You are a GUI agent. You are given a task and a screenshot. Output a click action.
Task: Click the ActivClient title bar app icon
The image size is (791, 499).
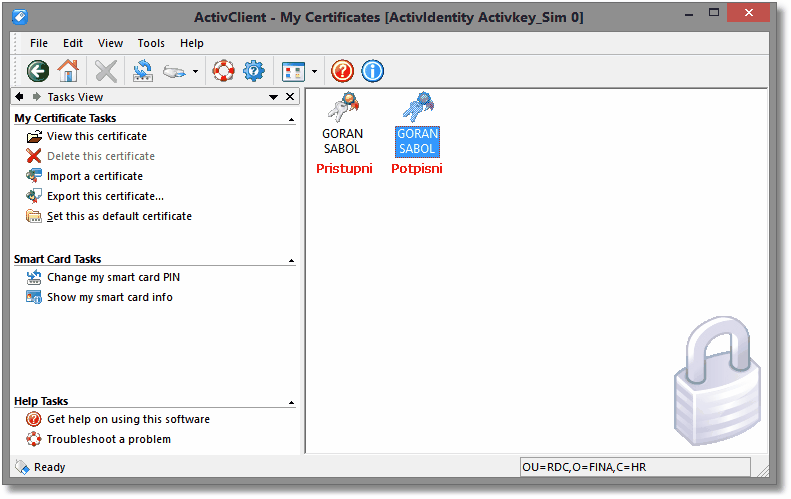coord(20,17)
